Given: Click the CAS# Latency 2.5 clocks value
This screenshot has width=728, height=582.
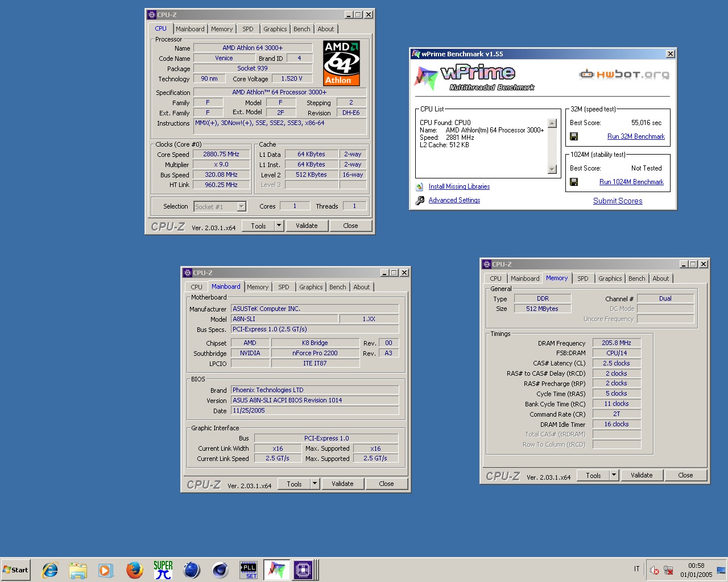Looking at the screenshot, I should 617,363.
